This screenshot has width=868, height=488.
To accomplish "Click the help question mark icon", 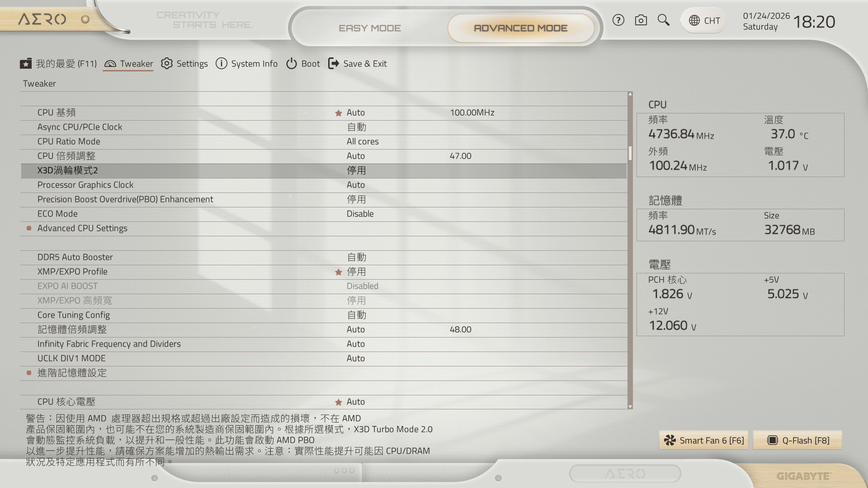I will [x=618, y=20].
